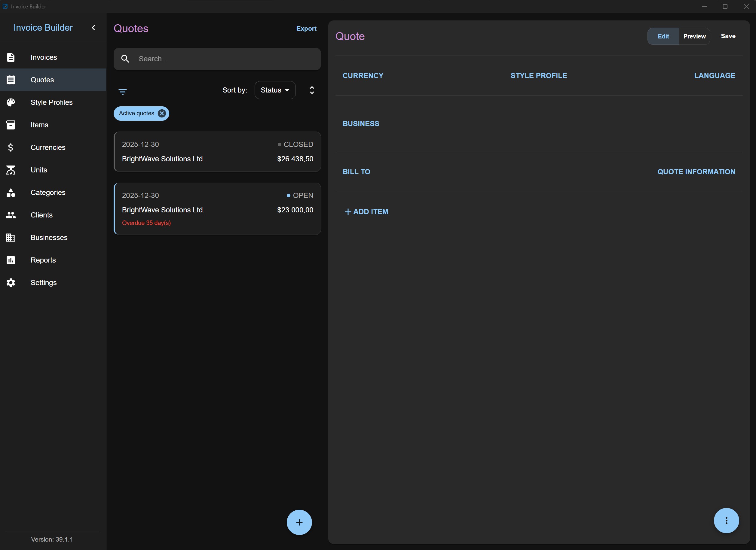The image size is (756, 550).
Task: Click the Items archive box icon
Action: click(x=11, y=125)
